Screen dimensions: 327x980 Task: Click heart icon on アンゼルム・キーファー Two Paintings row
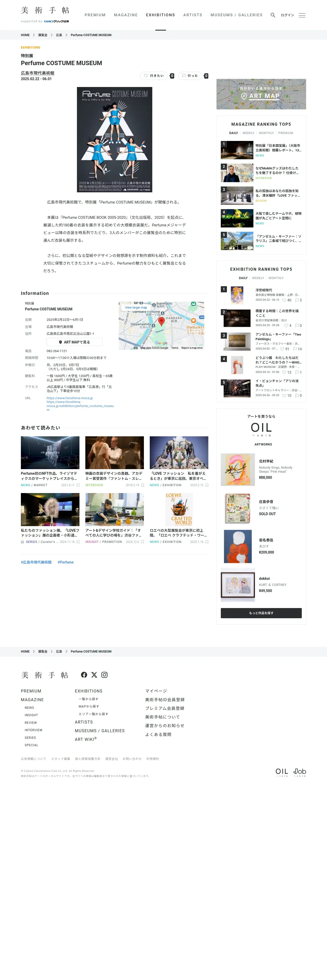282,349
